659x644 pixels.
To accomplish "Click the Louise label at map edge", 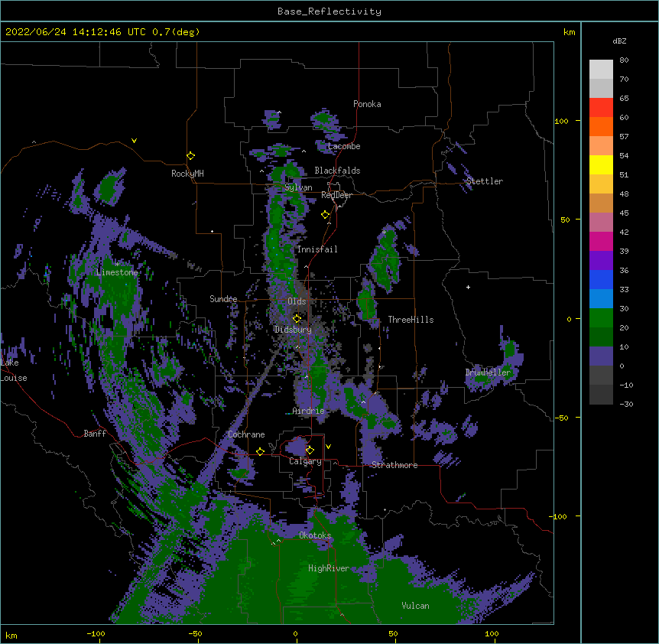I will pyautogui.click(x=14, y=378).
